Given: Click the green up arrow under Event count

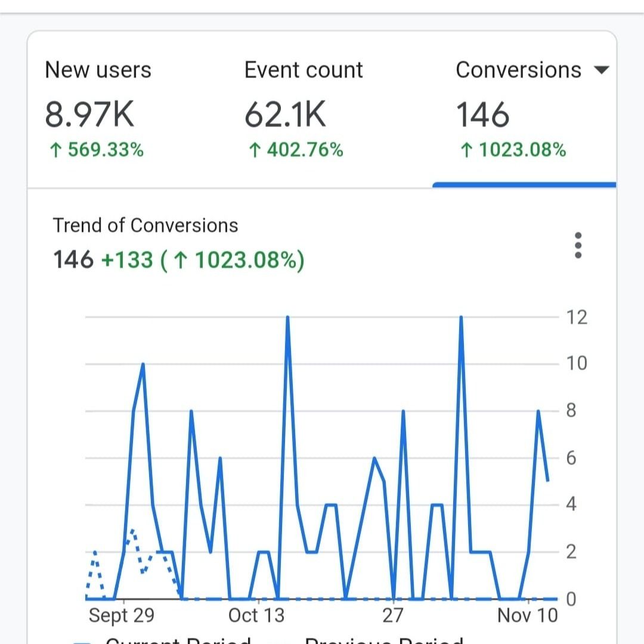Looking at the screenshot, I should click(x=255, y=150).
